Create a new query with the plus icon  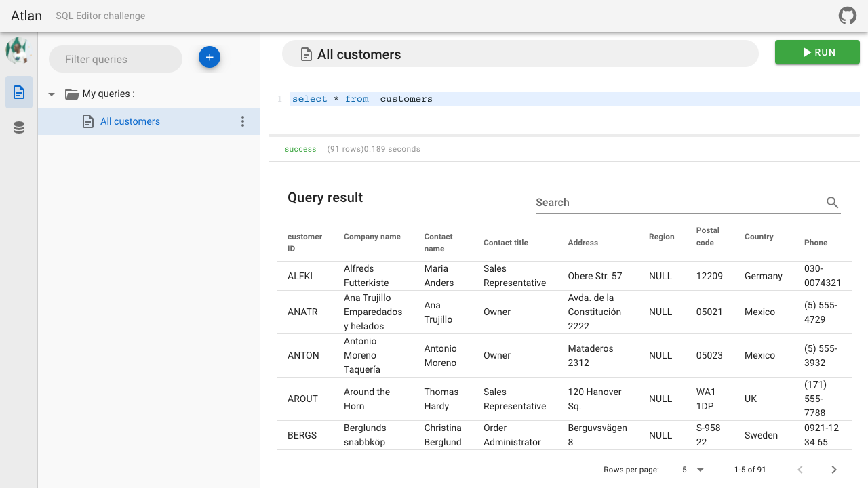(210, 57)
